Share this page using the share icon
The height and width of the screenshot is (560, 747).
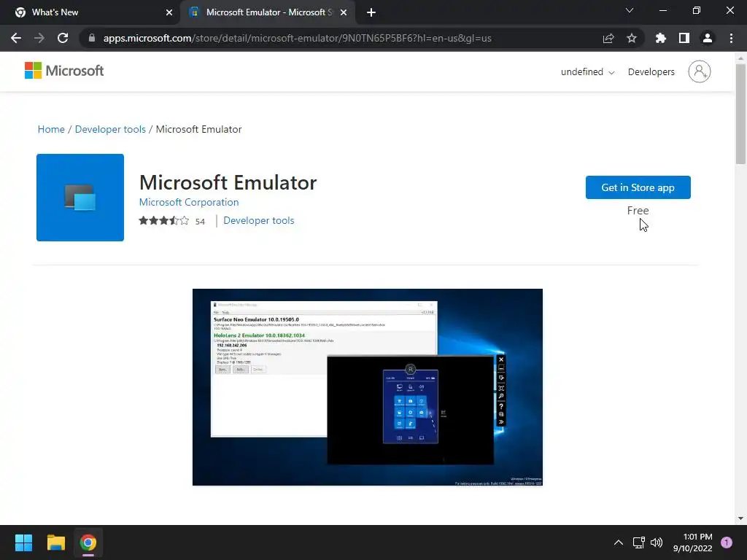[x=608, y=38]
